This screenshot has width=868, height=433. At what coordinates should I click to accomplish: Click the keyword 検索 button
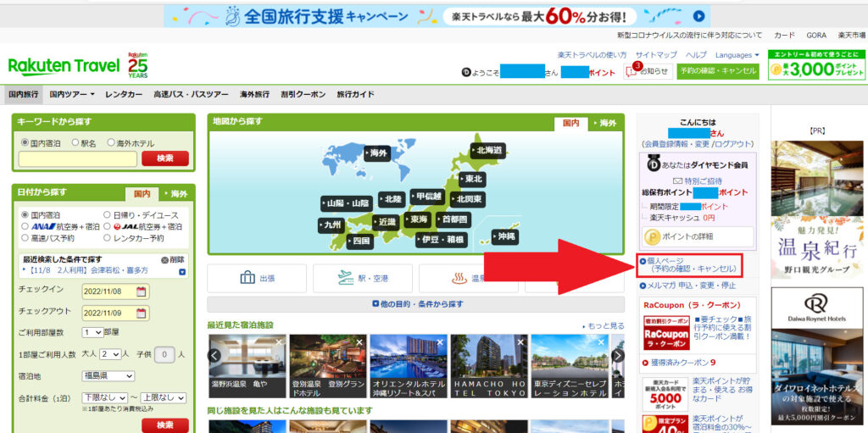point(165,158)
